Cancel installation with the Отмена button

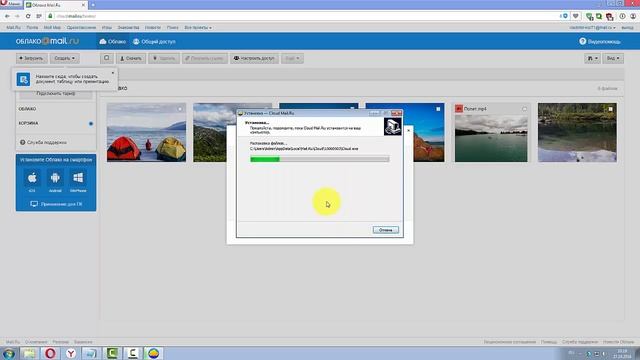386,230
